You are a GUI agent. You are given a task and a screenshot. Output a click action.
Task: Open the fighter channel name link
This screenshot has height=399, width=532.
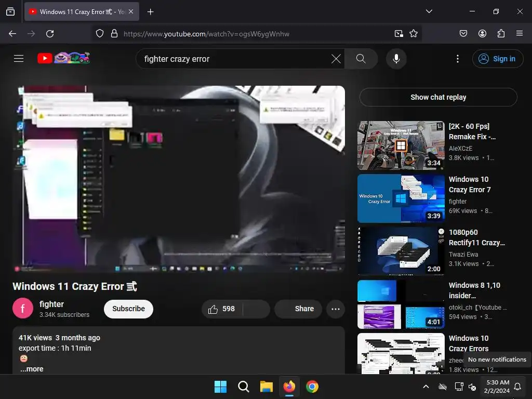[51, 304]
